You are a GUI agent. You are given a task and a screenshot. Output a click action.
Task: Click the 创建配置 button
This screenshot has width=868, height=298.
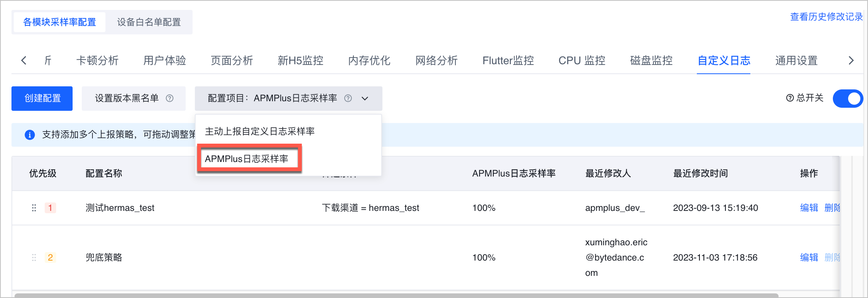tap(42, 99)
